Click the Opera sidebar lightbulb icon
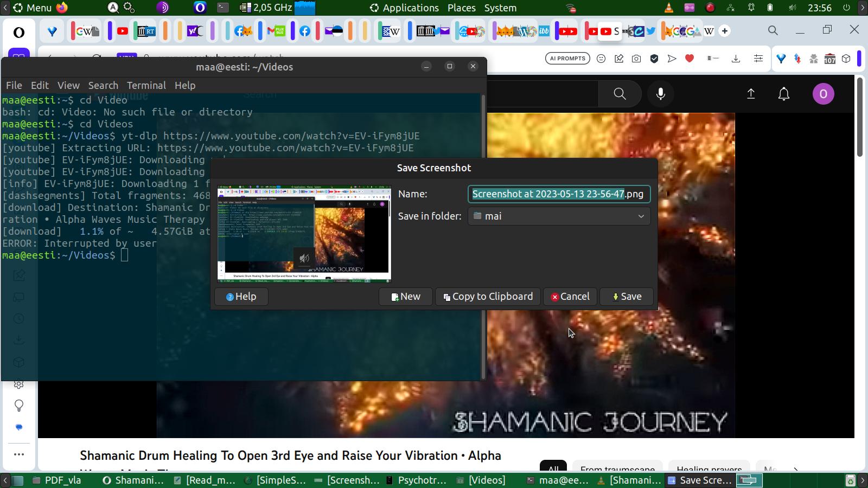 19,406
